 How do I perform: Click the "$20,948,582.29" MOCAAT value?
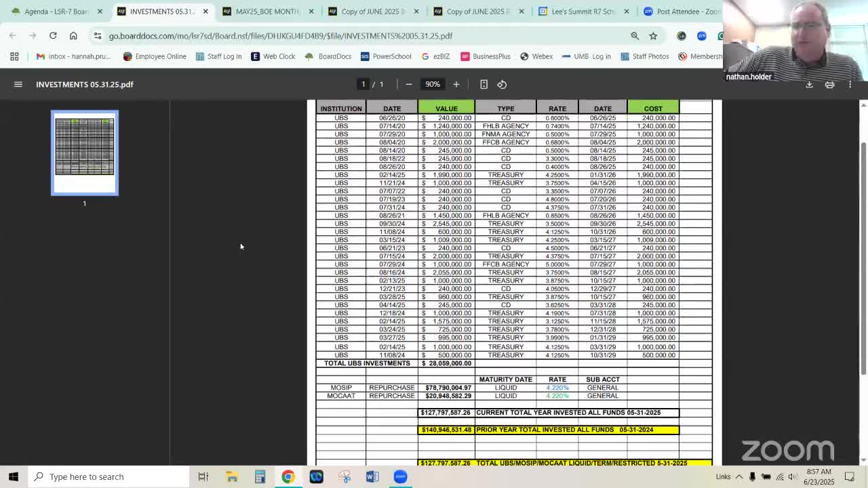coord(448,396)
